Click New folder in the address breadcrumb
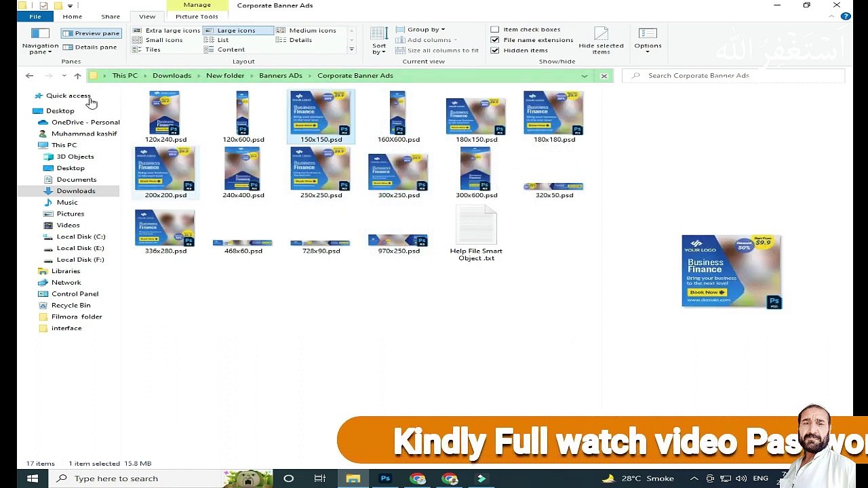 (x=225, y=76)
